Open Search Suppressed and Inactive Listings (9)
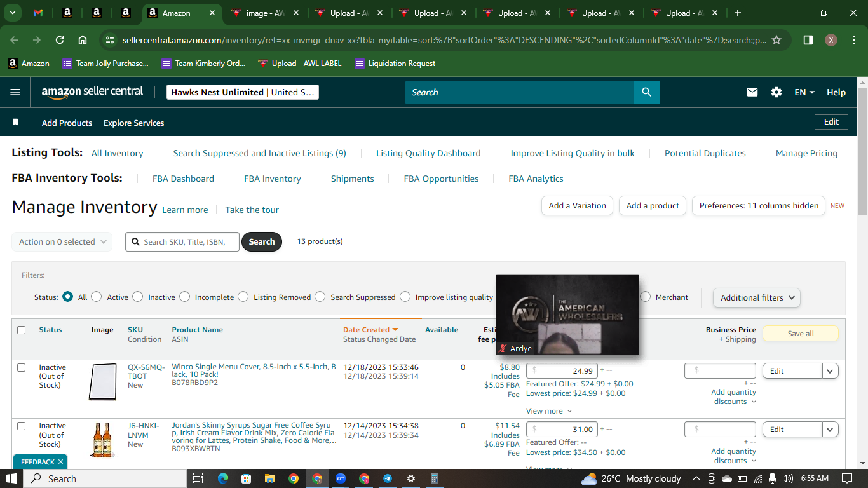The height and width of the screenshot is (488, 868). point(259,153)
